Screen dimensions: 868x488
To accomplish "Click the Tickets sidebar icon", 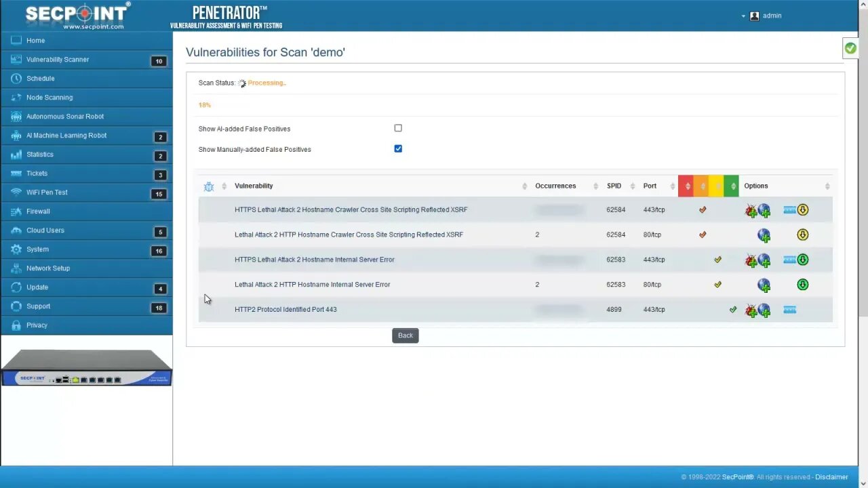I will (x=16, y=174).
